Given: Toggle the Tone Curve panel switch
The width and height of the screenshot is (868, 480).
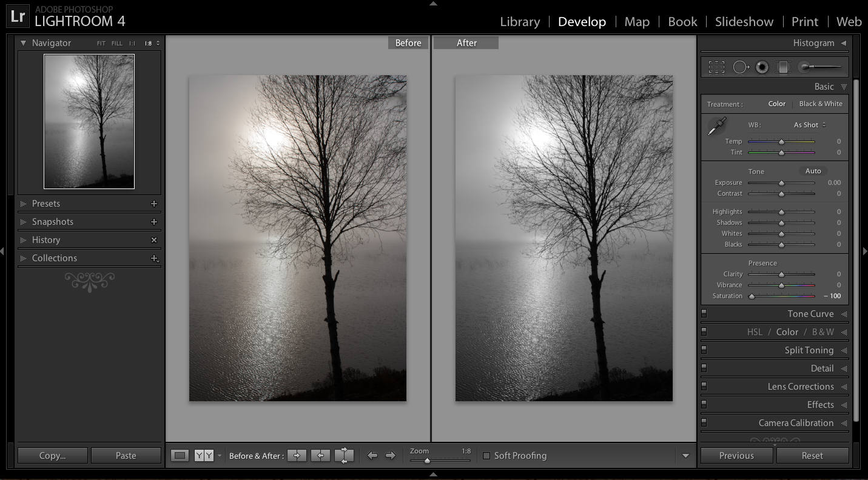Looking at the screenshot, I should pos(704,314).
